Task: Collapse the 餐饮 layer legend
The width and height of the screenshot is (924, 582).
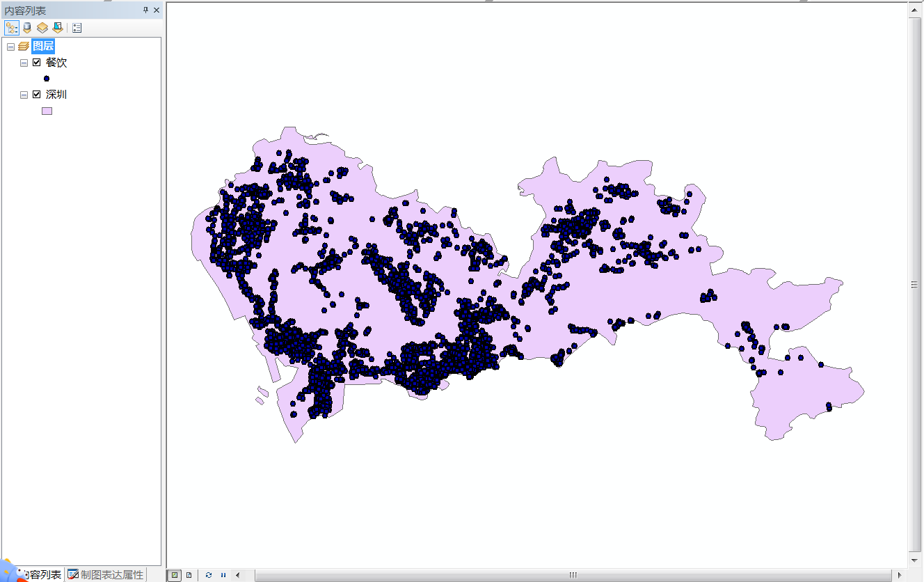Action: pos(24,63)
